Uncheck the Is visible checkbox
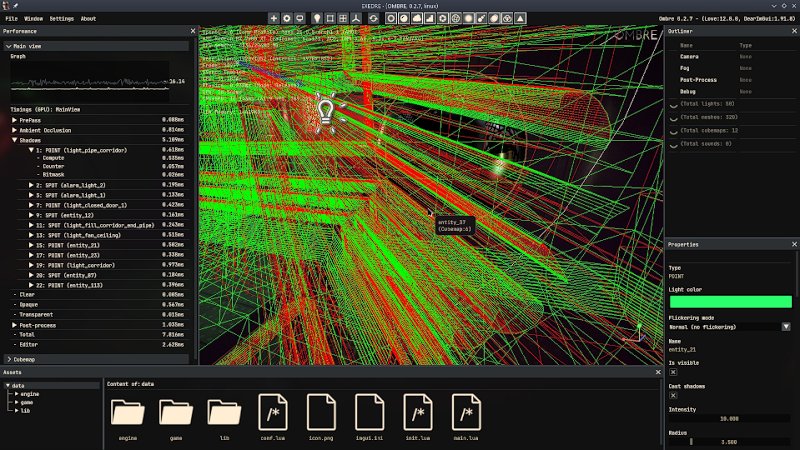 click(x=673, y=372)
